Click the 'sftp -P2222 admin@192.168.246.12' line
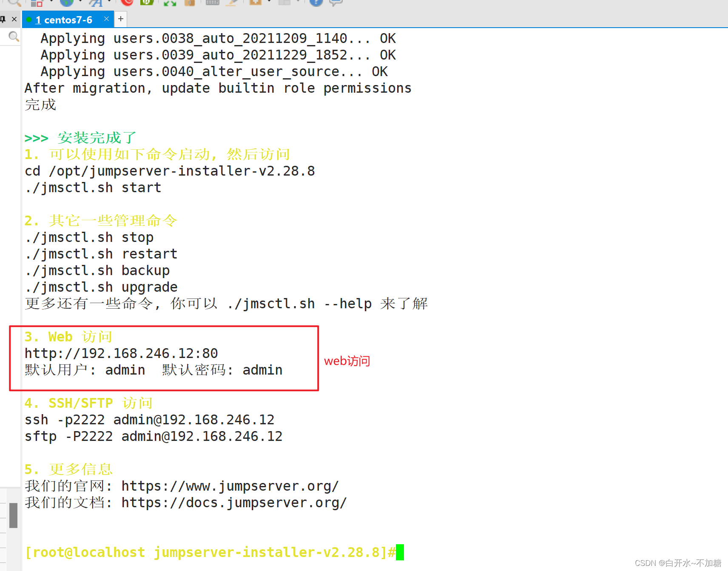The width and height of the screenshot is (728, 571). (x=154, y=436)
